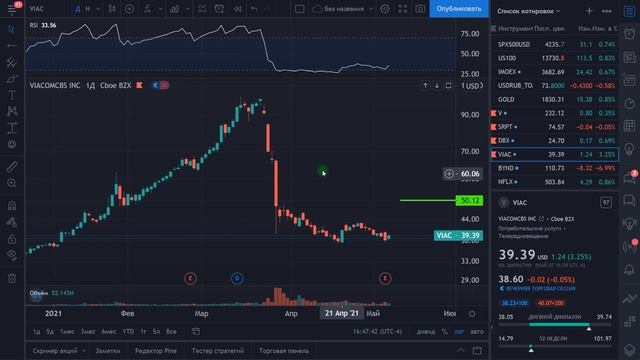This screenshot has height=360, width=640.
Task: Add a symbol to the watchlist
Action: coord(589,11)
